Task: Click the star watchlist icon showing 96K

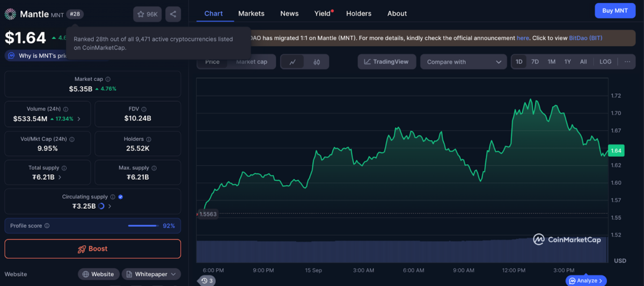Action: tap(147, 14)
